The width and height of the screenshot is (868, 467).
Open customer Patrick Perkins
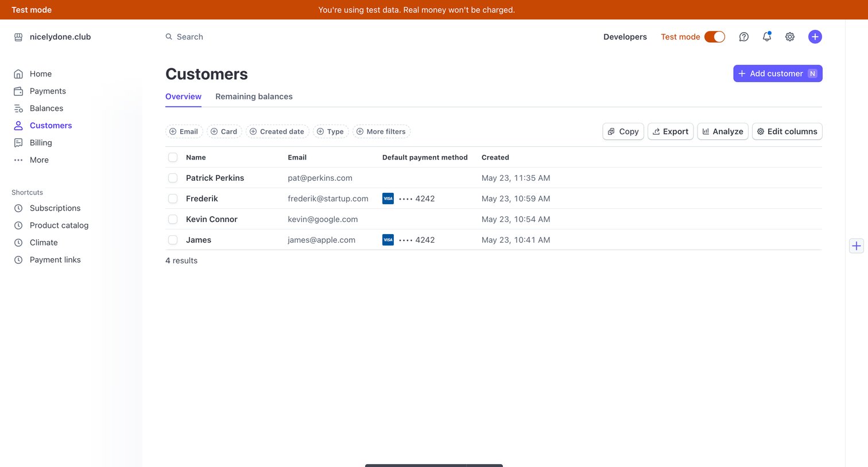[215, 178]
